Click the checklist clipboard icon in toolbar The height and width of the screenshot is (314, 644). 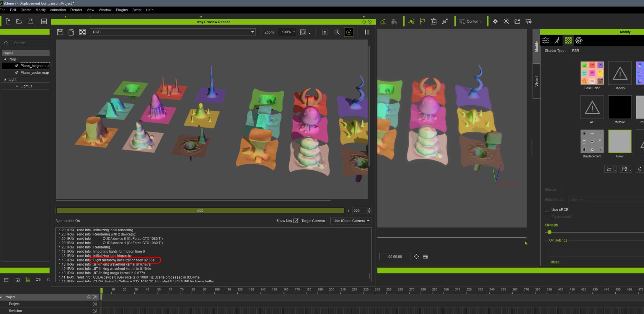coord(433,22)
